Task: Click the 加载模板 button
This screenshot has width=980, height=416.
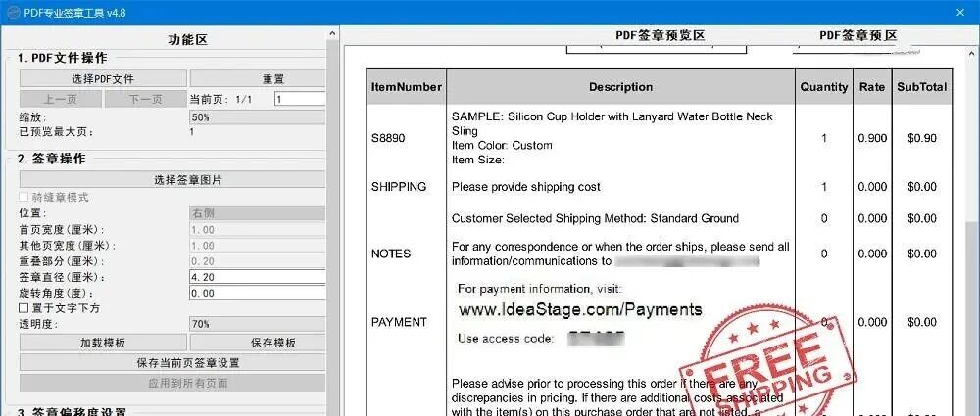Action: (x=103, y=343)
